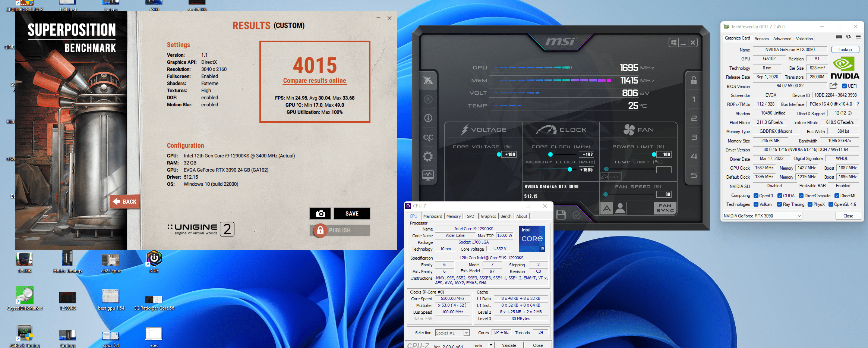Open SC Ratio per Core 56 desktop file
868x348 pixels.
click(x=154, y=302)
